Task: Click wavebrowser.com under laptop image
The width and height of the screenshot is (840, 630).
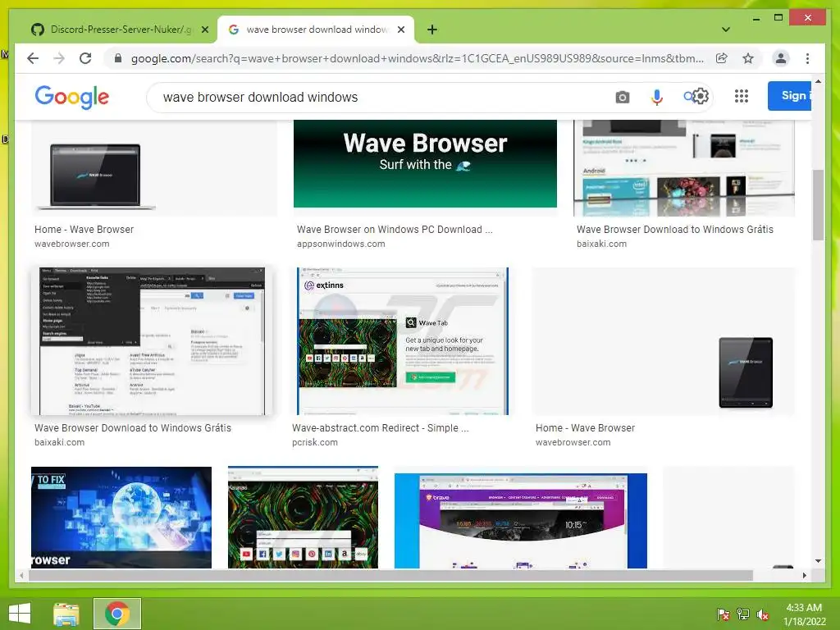Action: click(72, 244)
